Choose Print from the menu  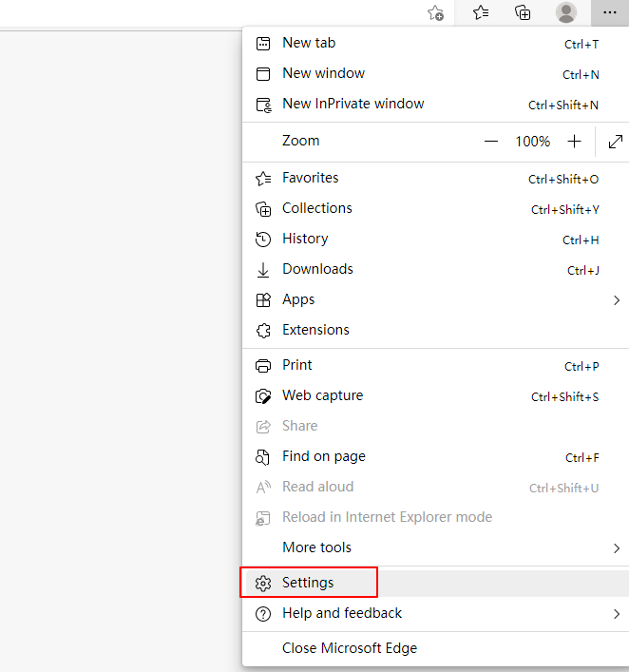click(435, 366)
